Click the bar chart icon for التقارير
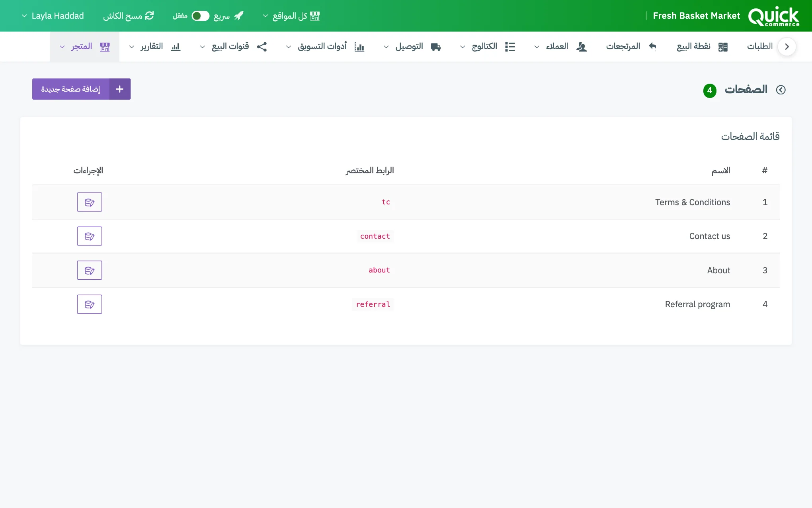This screenshot has width=812, height=508. pyautogui.click(x=176, y=47)
